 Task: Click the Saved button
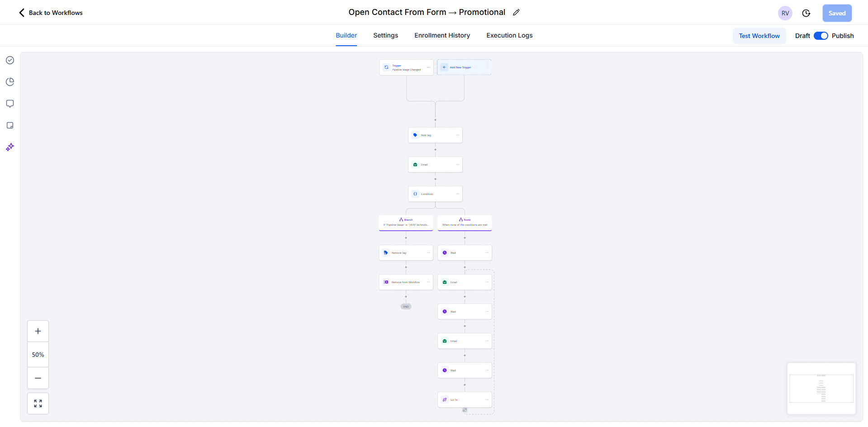(x=837, y=13)
